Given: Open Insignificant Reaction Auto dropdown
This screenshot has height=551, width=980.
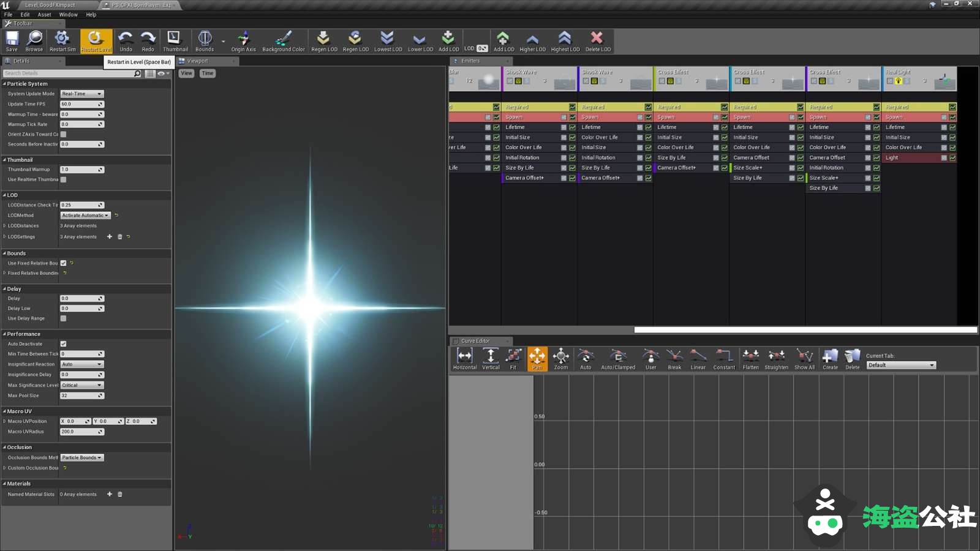Looking at the screenshot, I should [81, 364].
